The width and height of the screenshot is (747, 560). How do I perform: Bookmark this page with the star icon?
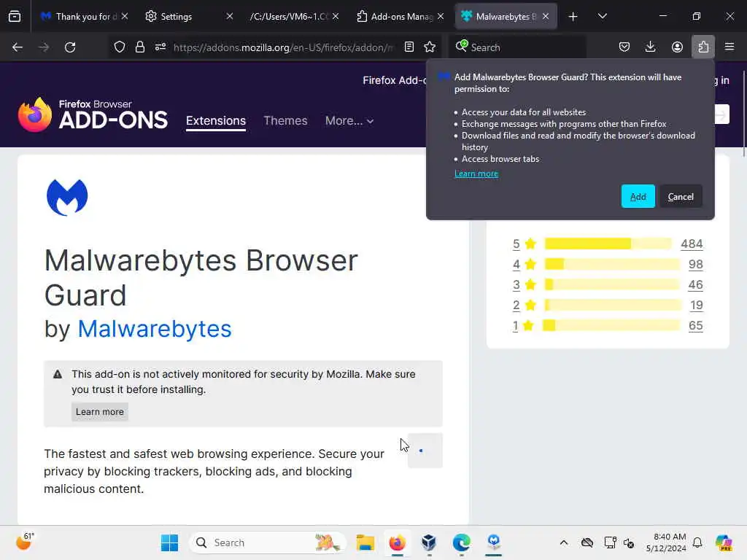(x=430, y=47)
